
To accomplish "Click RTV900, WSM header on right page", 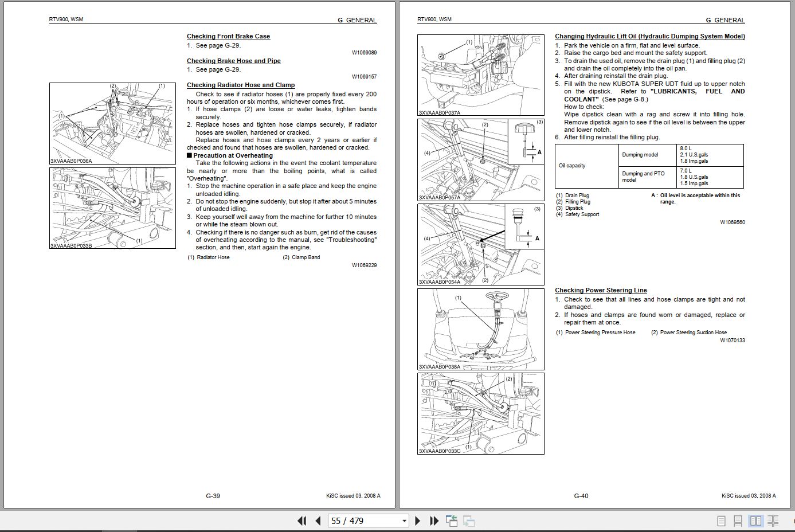I will (x=434, y=19).
